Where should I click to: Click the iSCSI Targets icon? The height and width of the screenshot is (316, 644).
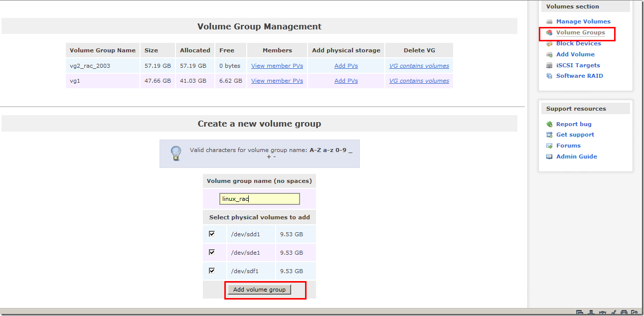click(x=549, y=65)
